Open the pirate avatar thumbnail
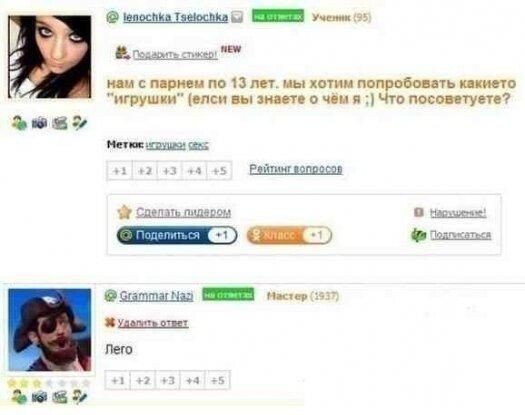Screen dimensions: 525x415 point(50,330)
